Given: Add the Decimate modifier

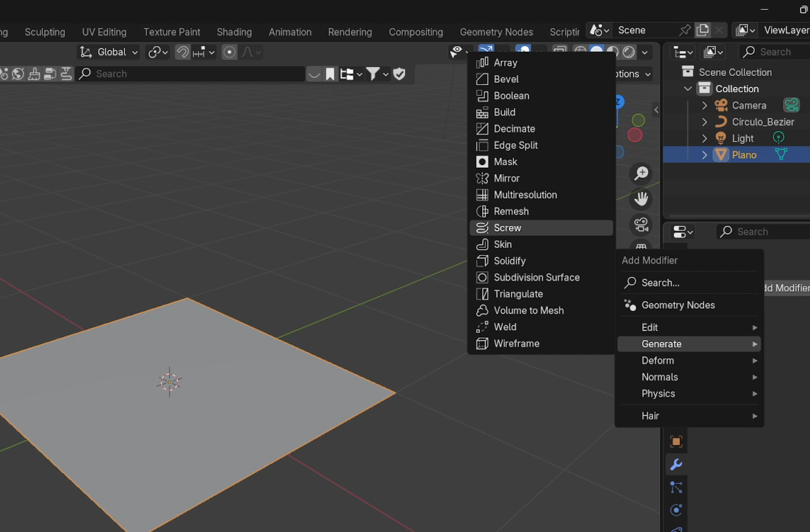Looking at the screenshot, I should 541,129.
